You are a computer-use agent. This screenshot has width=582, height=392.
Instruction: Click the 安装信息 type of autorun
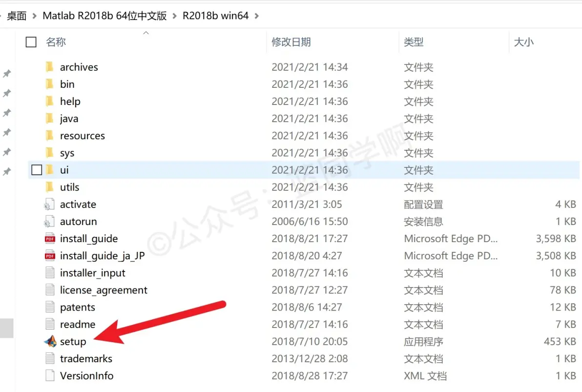(x=423, y=221)
